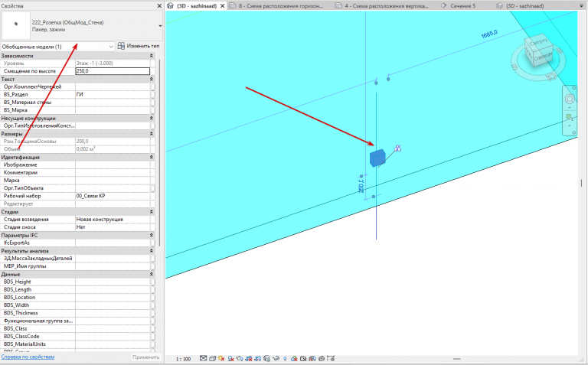The height and width of the screenshot is (365, 588).
Task: Click the flip control next to selected element
Action: 397,148
